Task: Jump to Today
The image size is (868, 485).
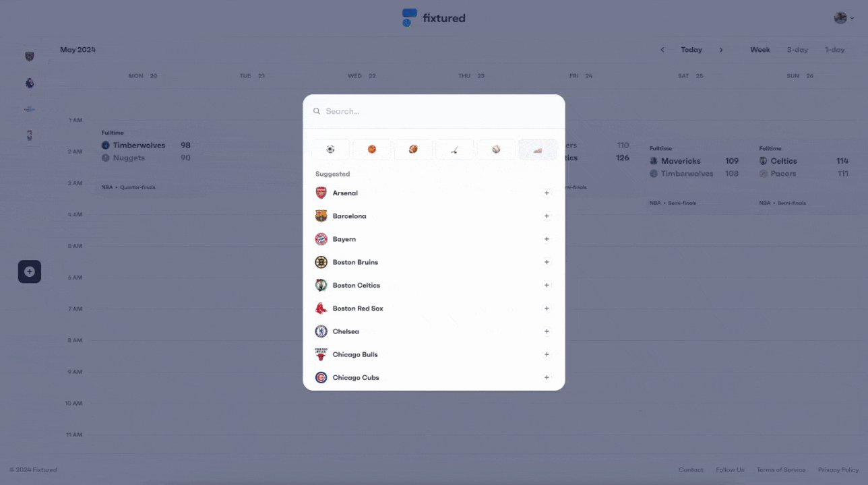Action: tap(691, 50)
